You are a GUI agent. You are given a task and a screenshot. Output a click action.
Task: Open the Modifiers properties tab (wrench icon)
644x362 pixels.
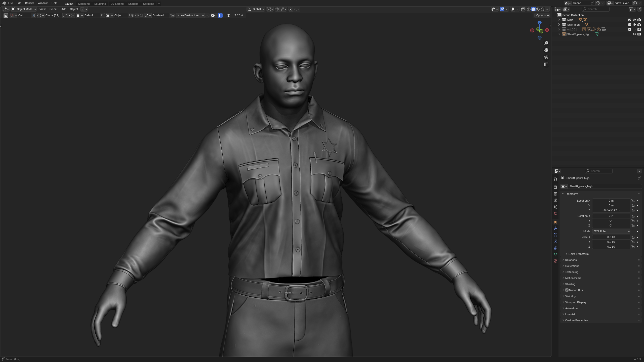point(555,228)
